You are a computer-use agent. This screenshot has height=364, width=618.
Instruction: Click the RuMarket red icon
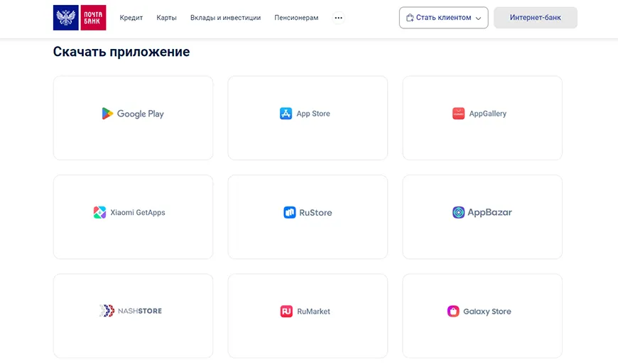(286, 311)
